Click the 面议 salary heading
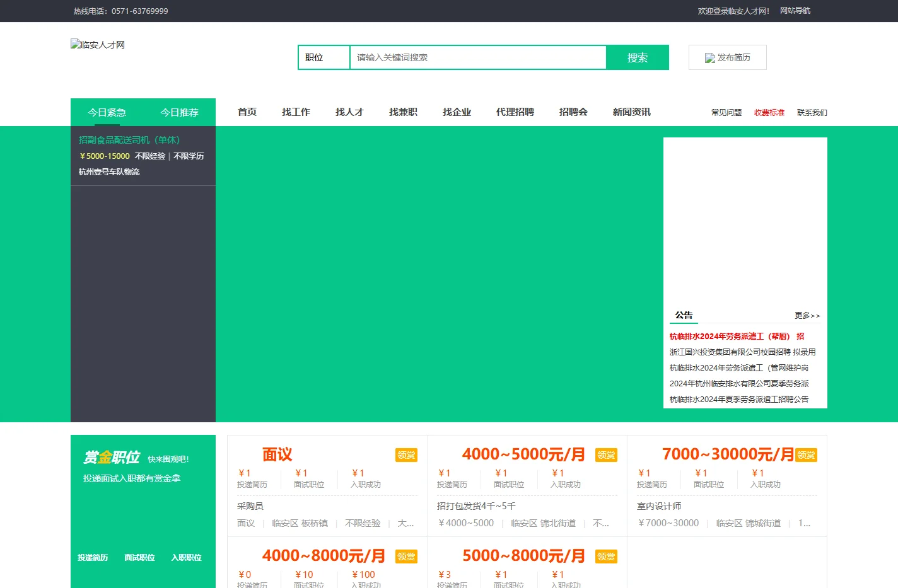 (277, 454)
